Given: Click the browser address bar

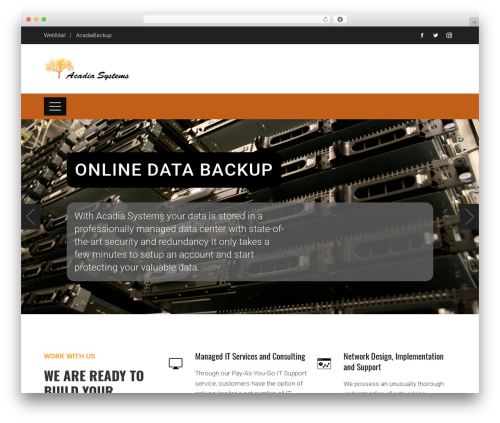Looking at the screenshot, I should pos(237,19).
